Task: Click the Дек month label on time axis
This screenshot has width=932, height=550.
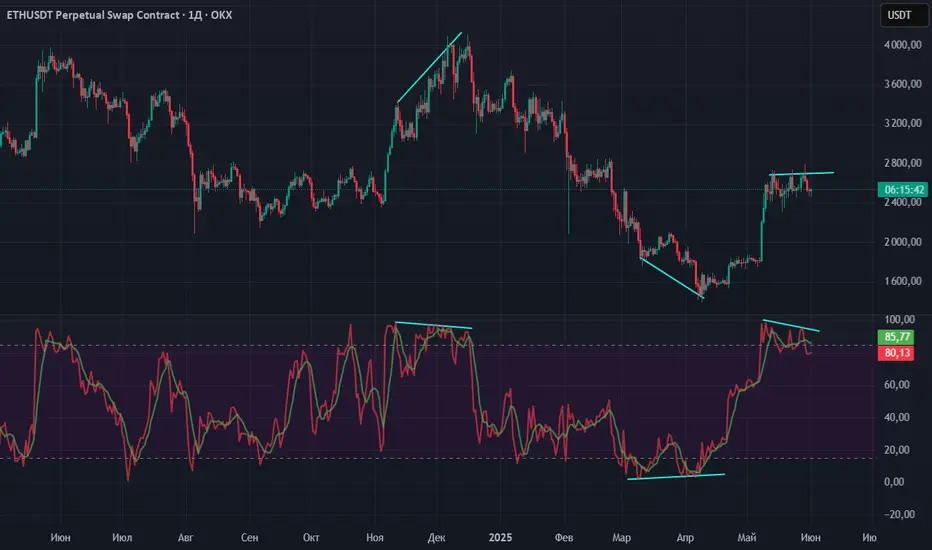Action: [436, 538]
